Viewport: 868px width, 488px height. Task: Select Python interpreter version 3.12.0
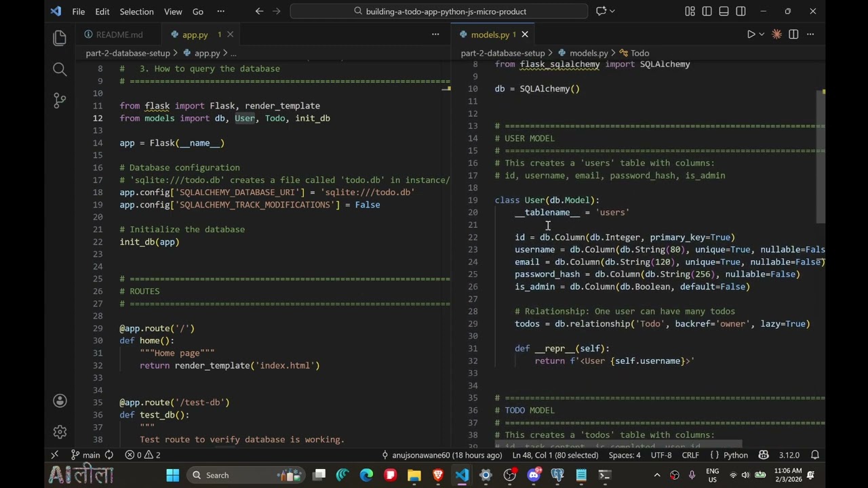point(789,455)
